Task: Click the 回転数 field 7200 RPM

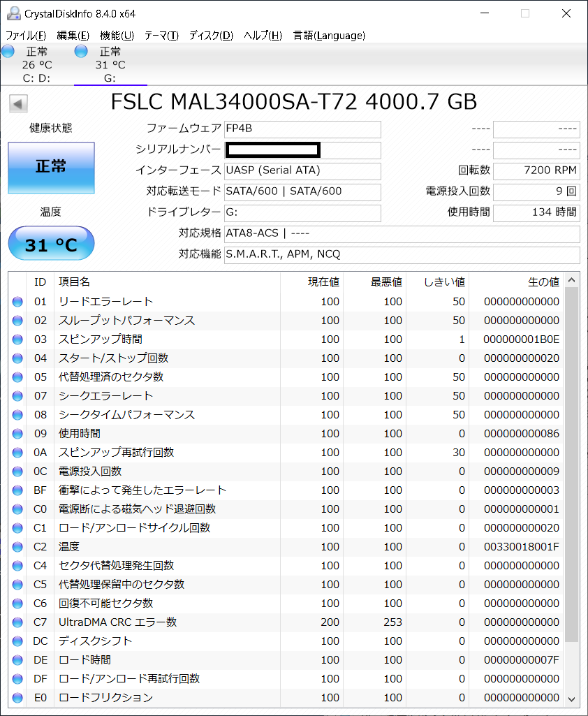Action: 536,171
